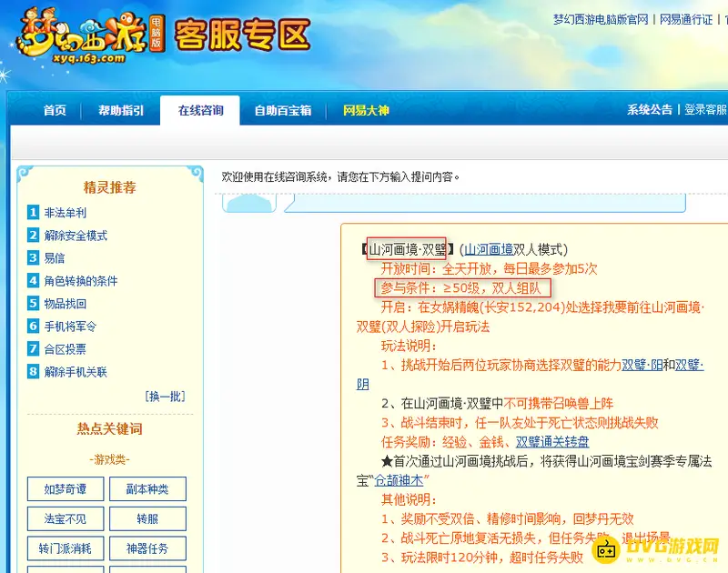Click number 2 badge beside 解除安全模式

[33, 236]
